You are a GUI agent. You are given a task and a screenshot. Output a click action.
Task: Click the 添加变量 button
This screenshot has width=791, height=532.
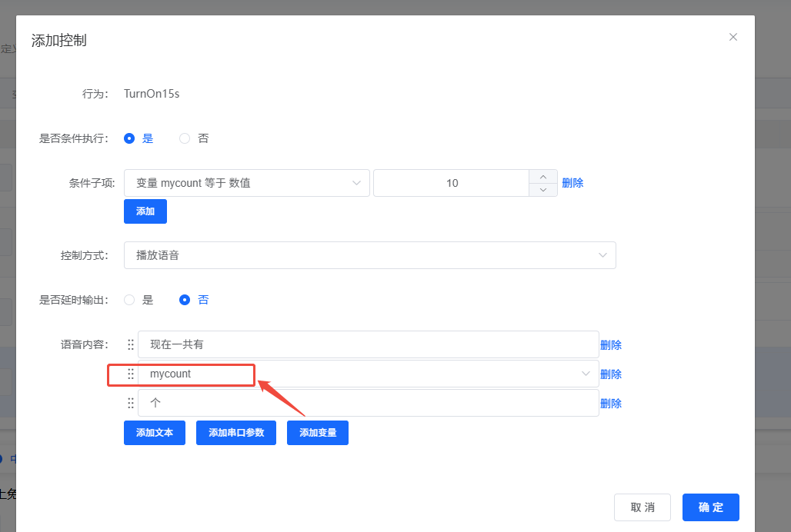318,433
